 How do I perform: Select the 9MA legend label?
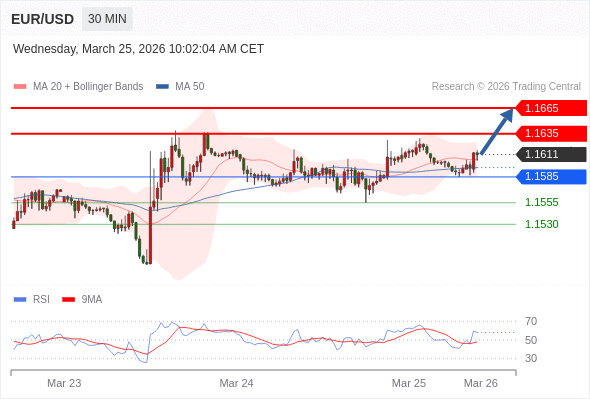click(x=92, y=300)
